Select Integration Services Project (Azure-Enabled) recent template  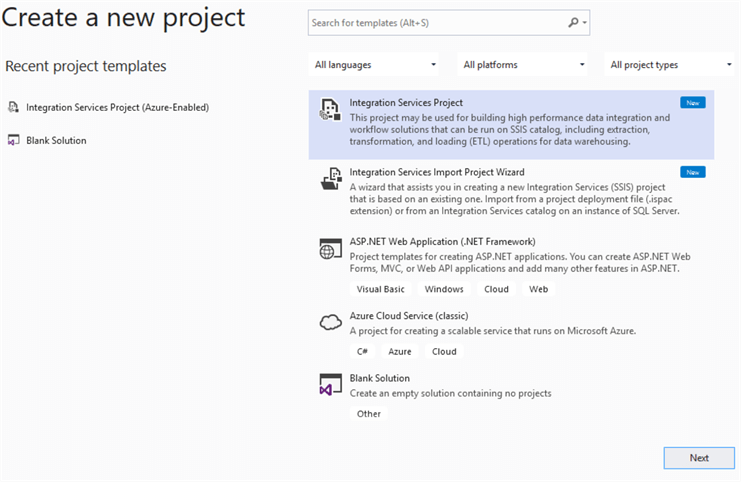click(117, 107)
